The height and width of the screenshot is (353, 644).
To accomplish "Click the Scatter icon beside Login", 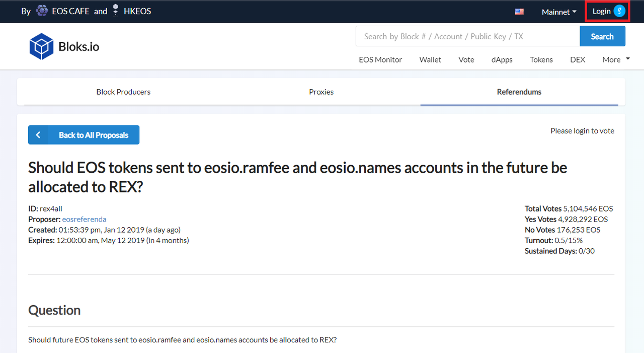I will [x=619, y=11].
